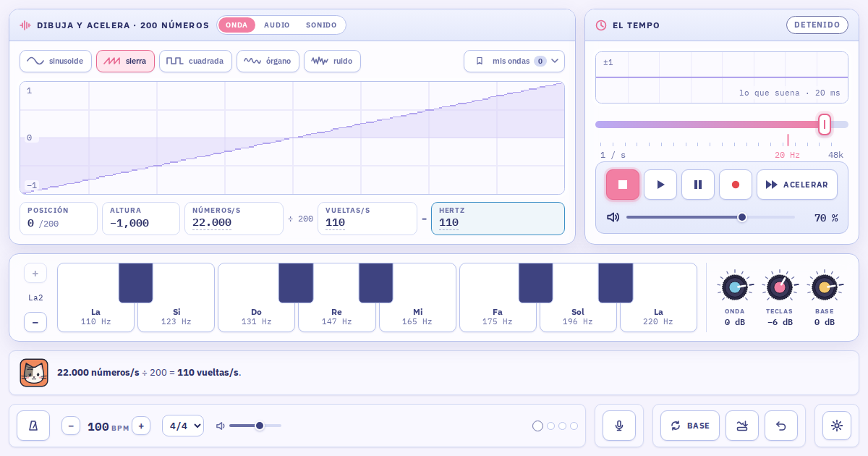This screenshot has height=456, width=868.
Task: Click the waveform logo icon in the title
Action: coord(25,25)
